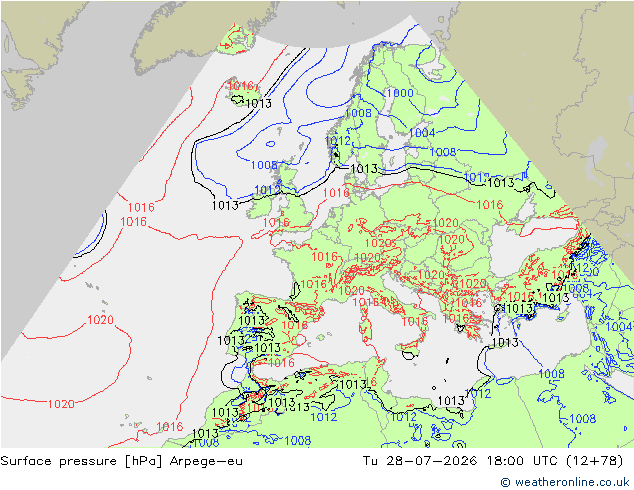Click the blue 1000 isobar label over Scandinavia
Viewport: 634px width, 490px height.
400,93
